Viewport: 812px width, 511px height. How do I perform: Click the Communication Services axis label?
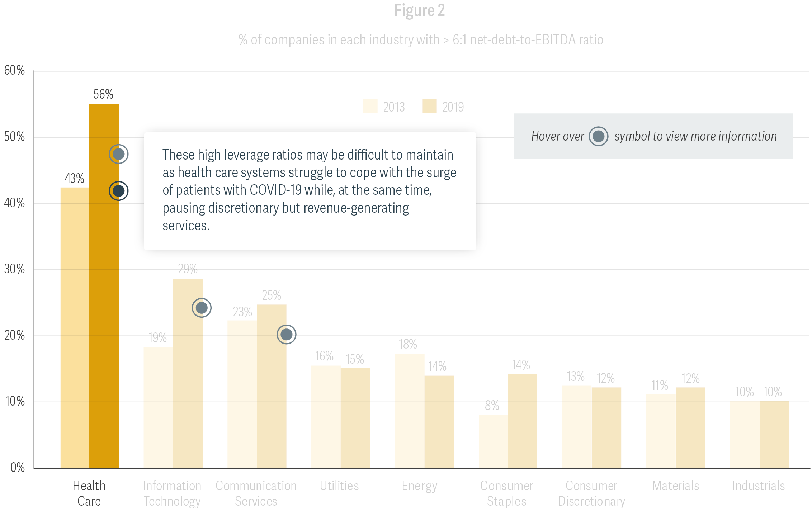256,493
